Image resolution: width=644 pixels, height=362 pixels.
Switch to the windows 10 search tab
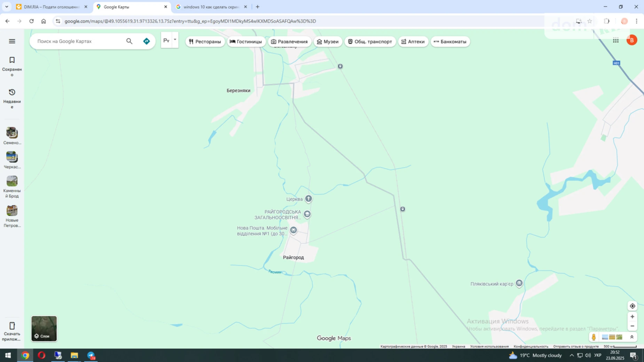pos(211,7)
